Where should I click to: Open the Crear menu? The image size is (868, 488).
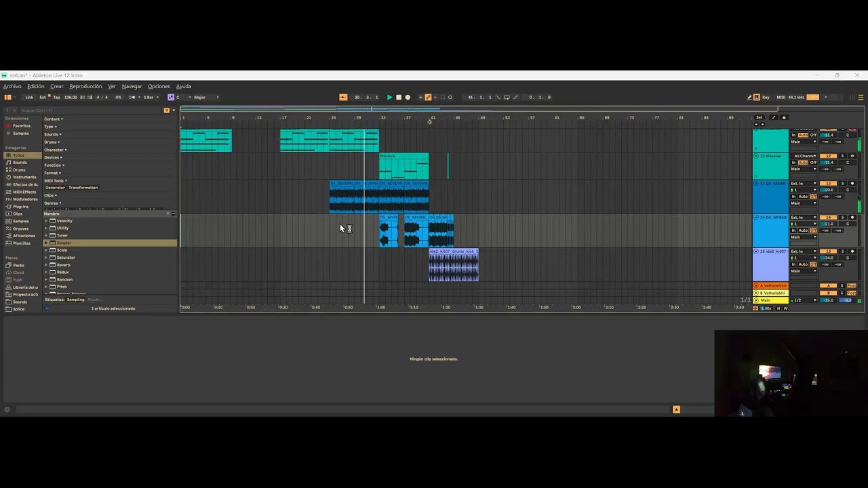(57, 86)
